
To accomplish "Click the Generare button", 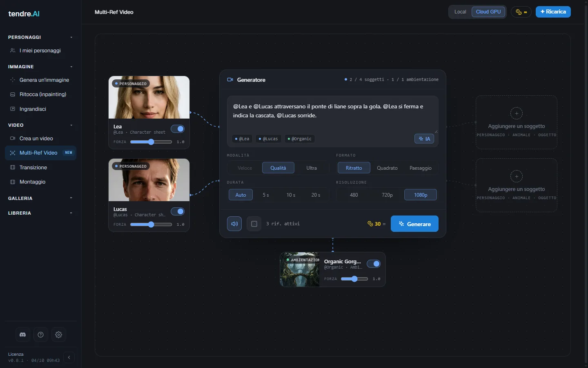I will pyautogui.click(x=414, y=224).
